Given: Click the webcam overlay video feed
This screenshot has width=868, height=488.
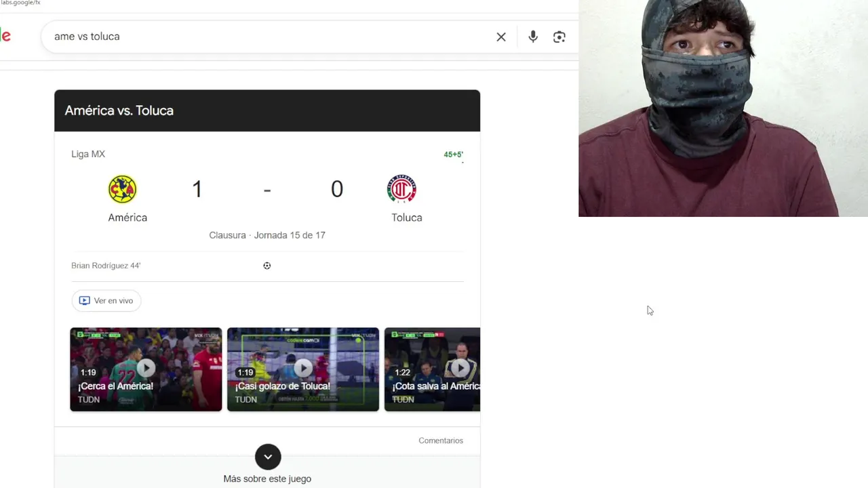Looking at the screenshot, I should tap(723, 108).
